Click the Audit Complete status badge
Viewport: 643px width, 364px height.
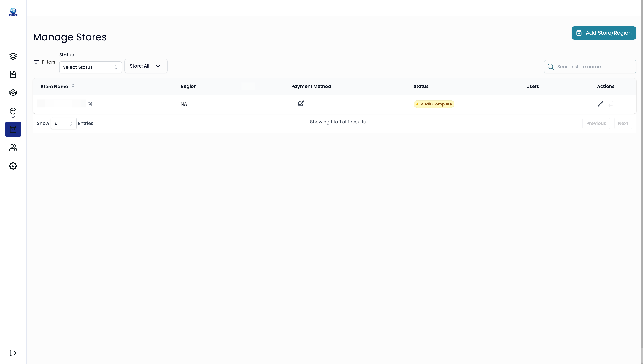pyautogui.click(x=434, y=104)
